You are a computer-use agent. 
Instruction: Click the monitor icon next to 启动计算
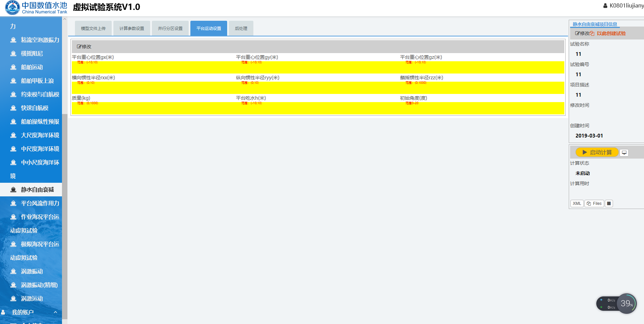tap(624, 152)
